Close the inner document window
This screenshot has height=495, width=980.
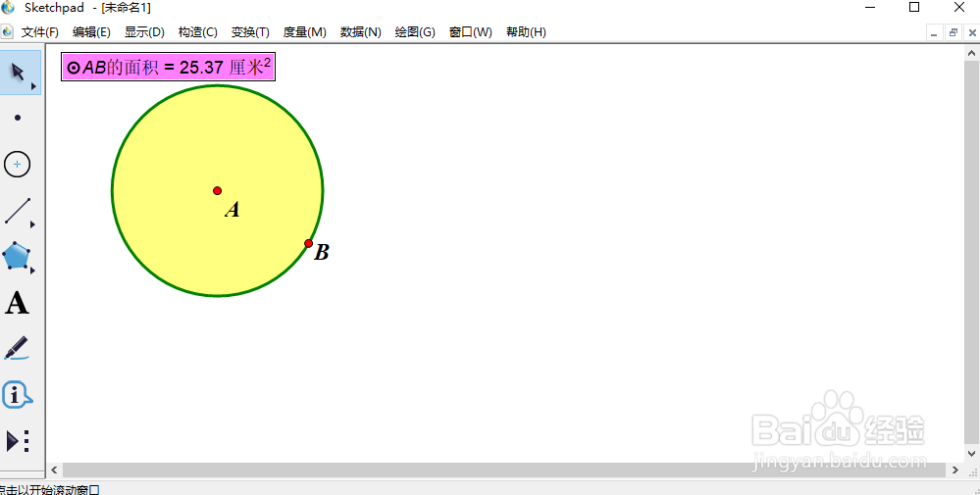(x=972, y=32)
